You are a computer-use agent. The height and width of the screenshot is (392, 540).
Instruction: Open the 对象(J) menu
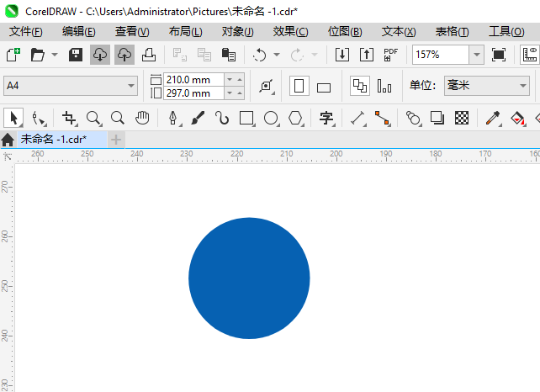pyautogui.click(x=238, y=32)
